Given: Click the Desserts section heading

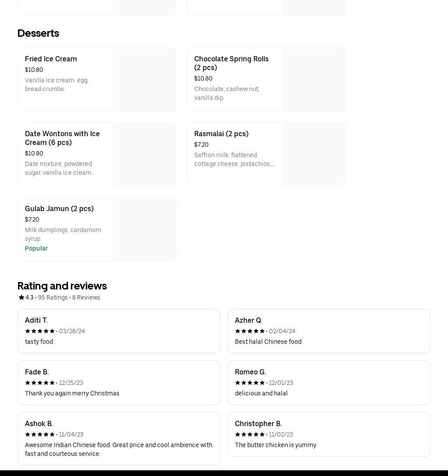Looking at the screenshot, I should point(38,33).
